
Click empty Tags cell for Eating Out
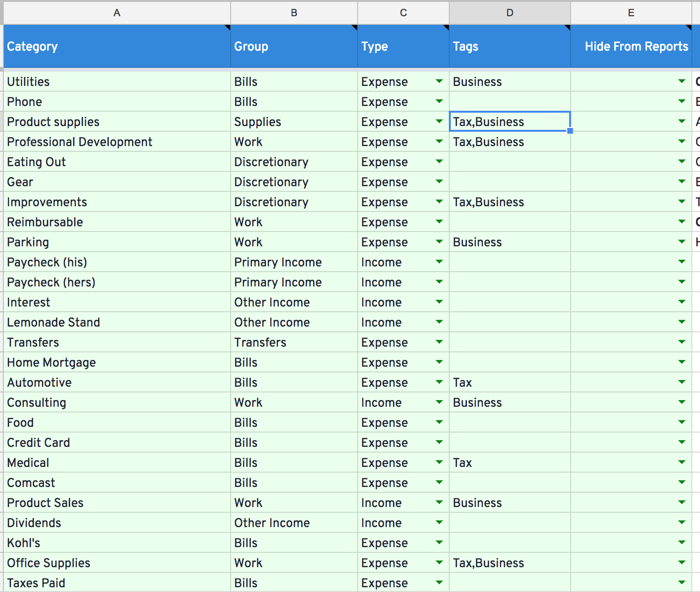(x=510, y=162)
